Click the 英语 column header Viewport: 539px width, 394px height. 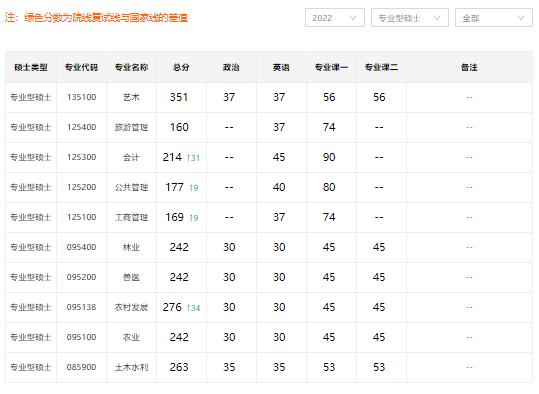(x=281, y=67)
